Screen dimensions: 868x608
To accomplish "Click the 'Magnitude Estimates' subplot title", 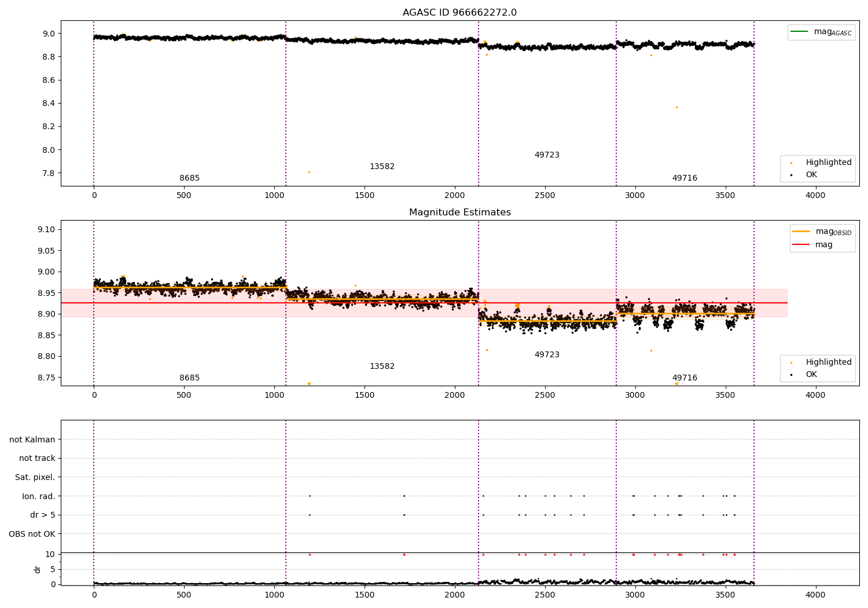I will tap(459, 213).
